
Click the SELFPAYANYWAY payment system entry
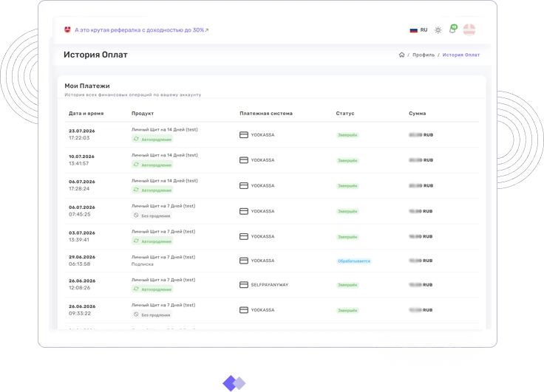[x=270, y=285]
